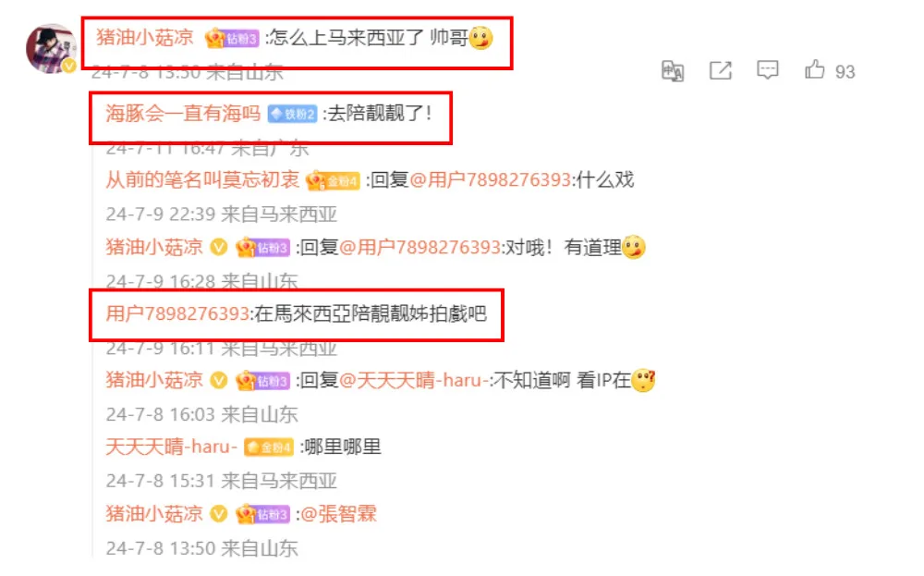Open the profile of 海豚会一直有海吗

pyautogui.click(x=183, y=113)
